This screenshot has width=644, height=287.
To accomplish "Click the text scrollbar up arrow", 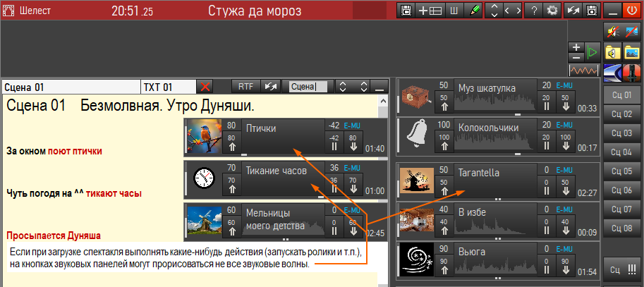I will 383,101.
